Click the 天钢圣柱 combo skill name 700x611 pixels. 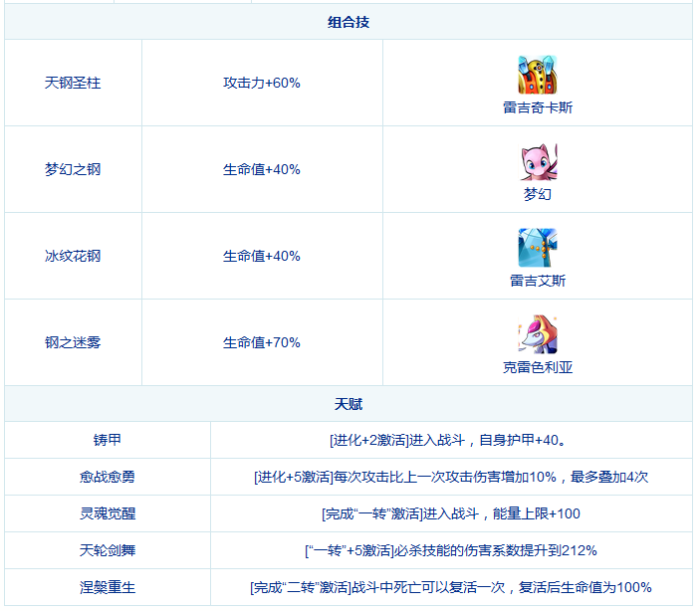(73, 83)
